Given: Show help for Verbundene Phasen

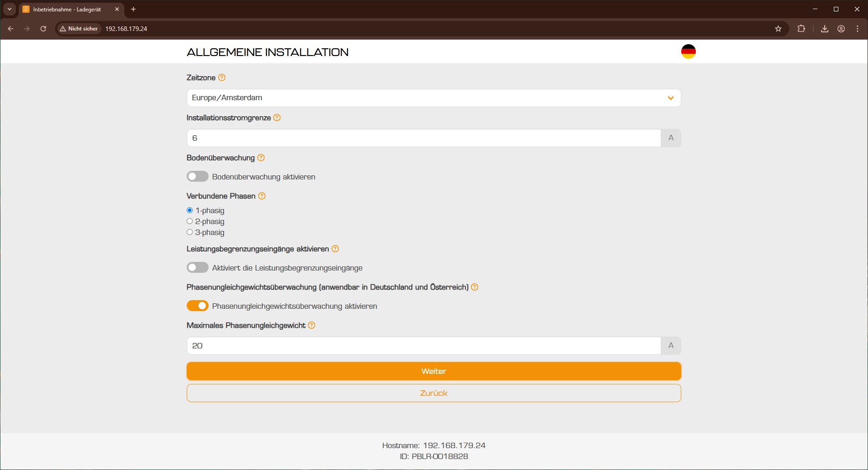Looking at the screenshot, I should 262,196.
